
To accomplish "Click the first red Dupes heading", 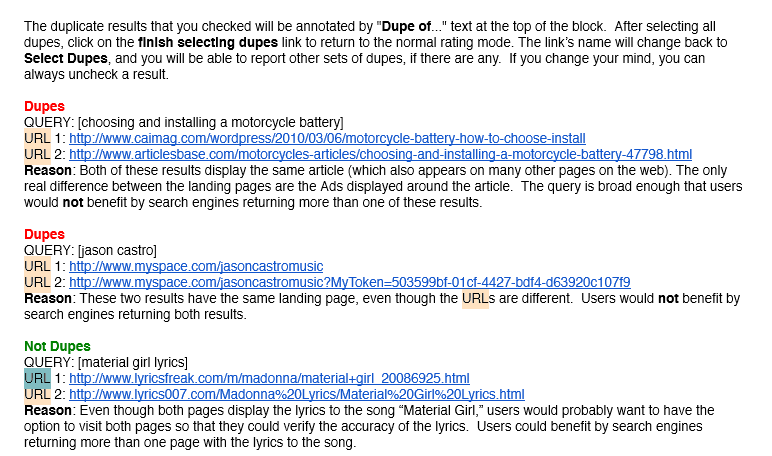I will pyautogui.click(x=44, y=106).
